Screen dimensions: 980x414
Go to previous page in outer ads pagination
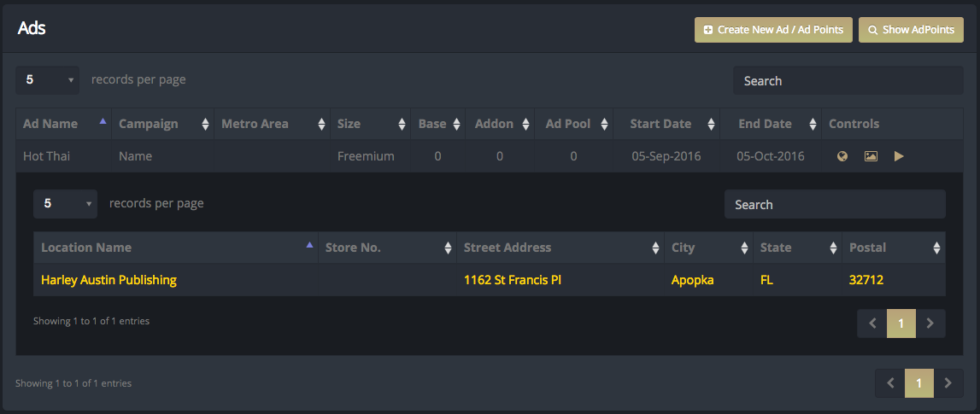(890, 382)
